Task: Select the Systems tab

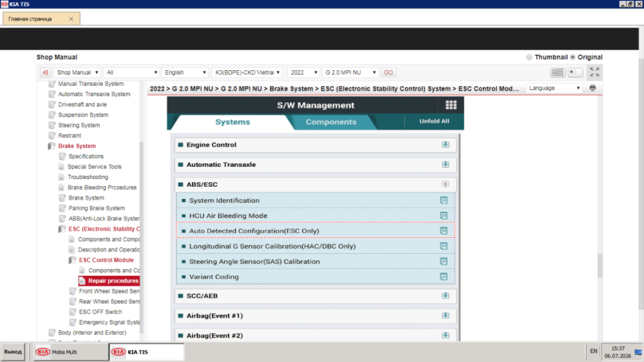Action: tap(232, 122)
